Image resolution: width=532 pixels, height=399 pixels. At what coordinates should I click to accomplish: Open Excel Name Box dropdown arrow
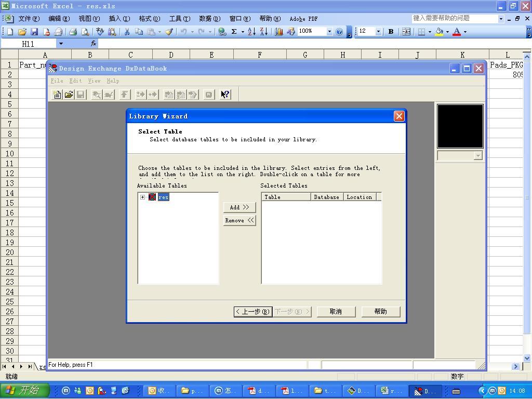(x=61, y=44)
